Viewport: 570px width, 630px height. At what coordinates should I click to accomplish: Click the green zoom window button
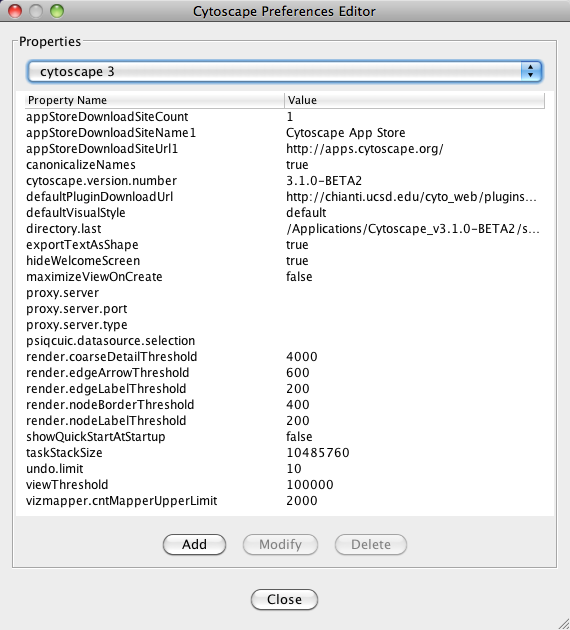pos(57,11)
